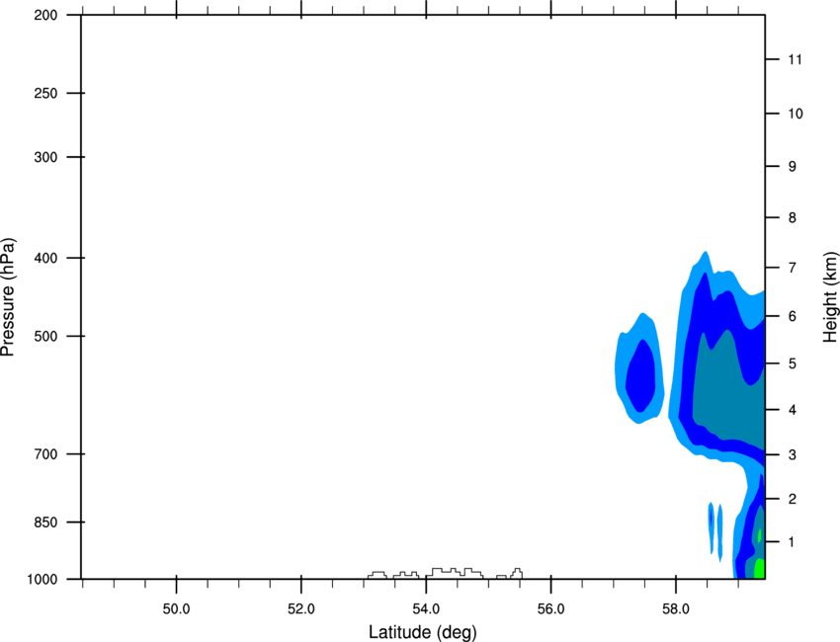Screen dimensions: 840x642
Task: Click the 11 km height label
Action: pyautogui.click(x=796, y=59)
